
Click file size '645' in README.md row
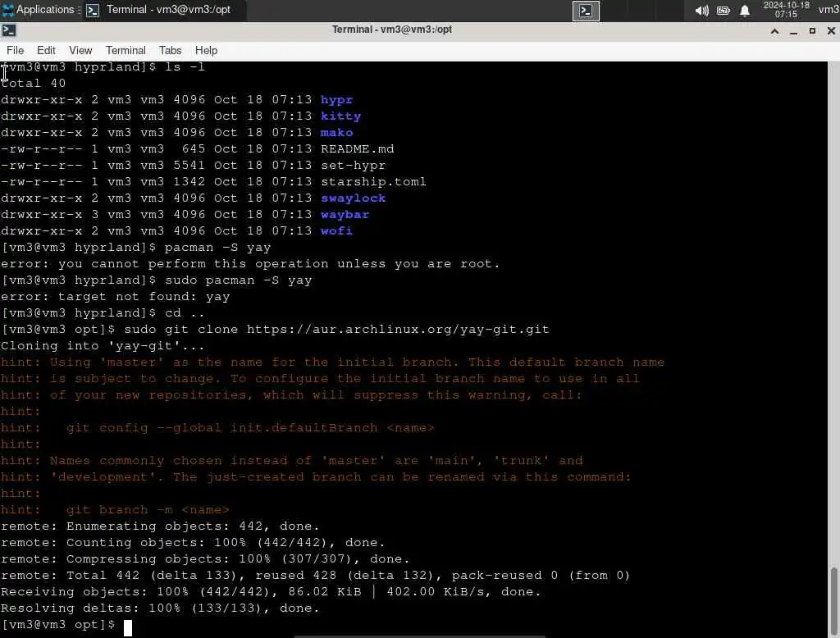[x=194, y=149]
